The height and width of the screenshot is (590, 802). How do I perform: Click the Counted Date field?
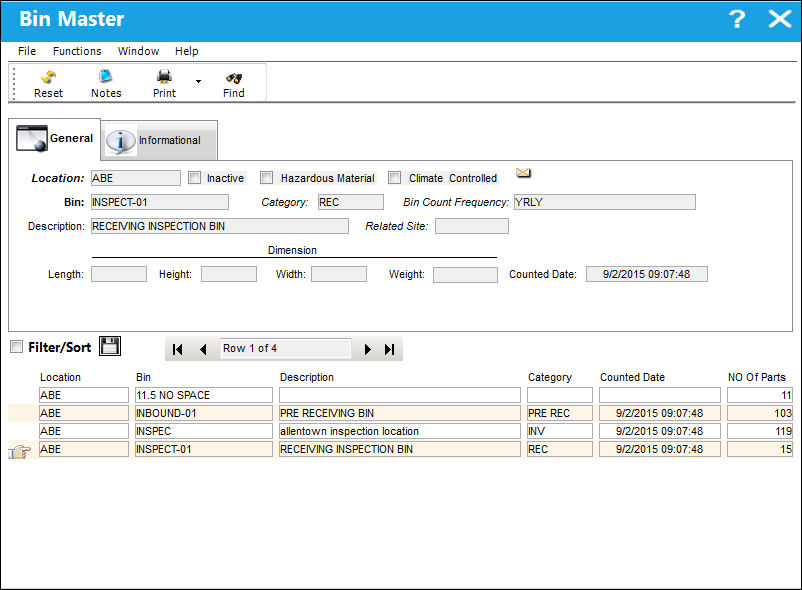click(x=647, y=274)
